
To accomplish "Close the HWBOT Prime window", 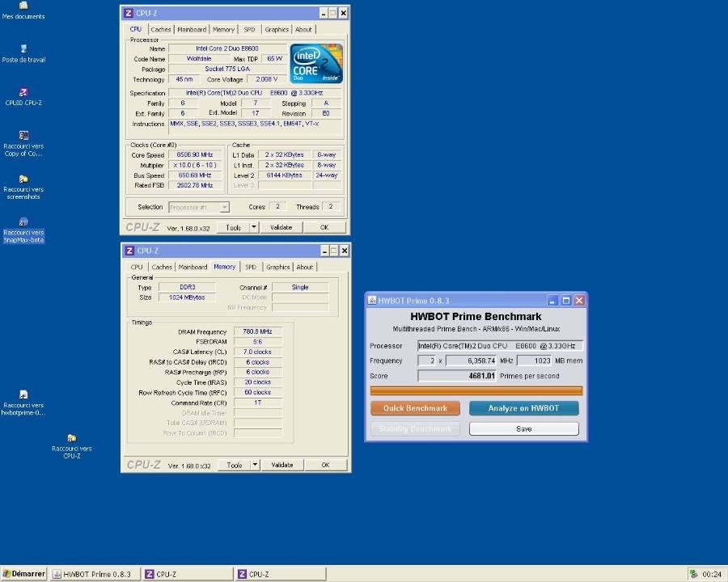I will tap(579, 301).
